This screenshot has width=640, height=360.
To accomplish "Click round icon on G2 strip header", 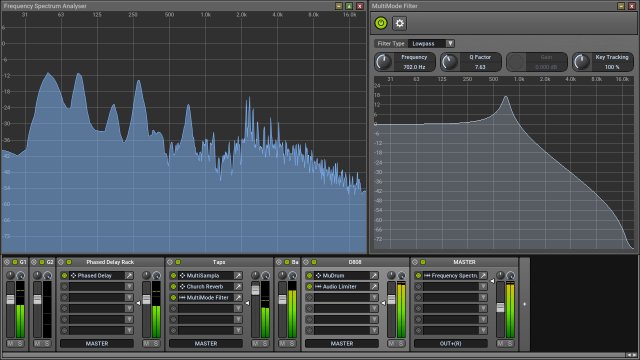I will (x=34, y=262).
